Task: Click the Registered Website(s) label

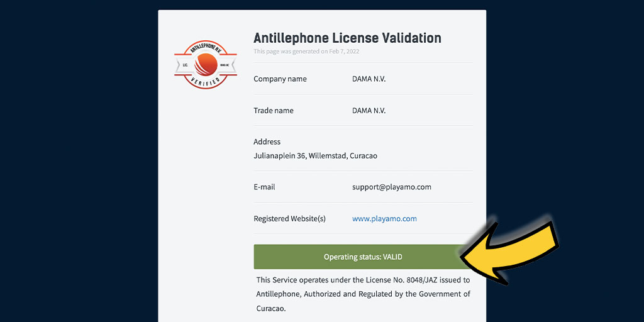Action: [289, 218]
